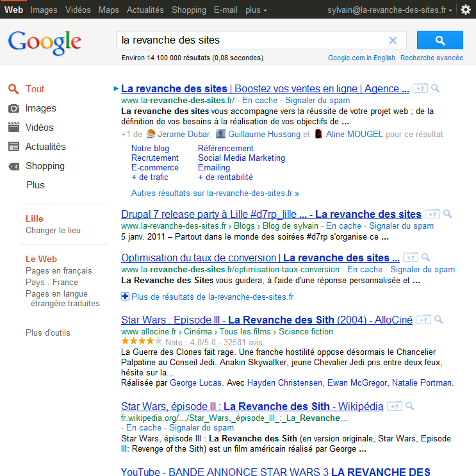476x476 pixels.
Task: Open the 'plus' dropdown in top bar
Action: 256,10
